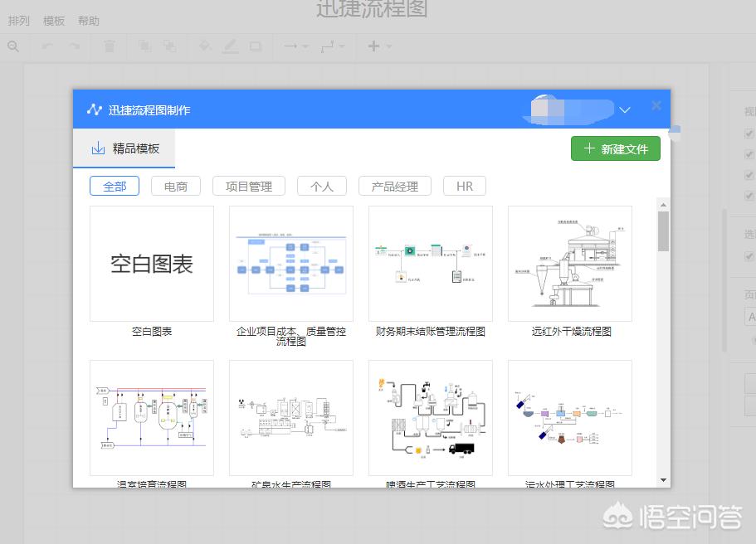Click the fill color bucket icon
The height and width of the screenshot is (544, 756).
click(x=205, y=46)
